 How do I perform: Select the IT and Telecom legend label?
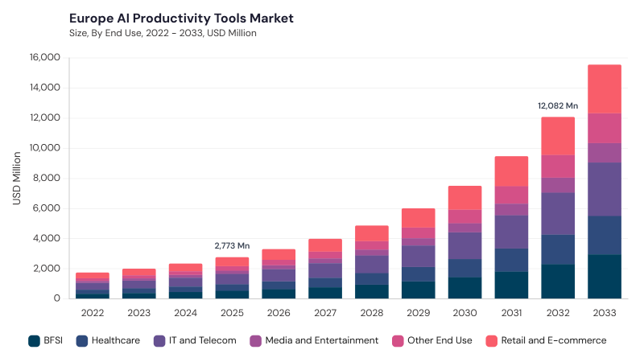(x=203, y=340)
